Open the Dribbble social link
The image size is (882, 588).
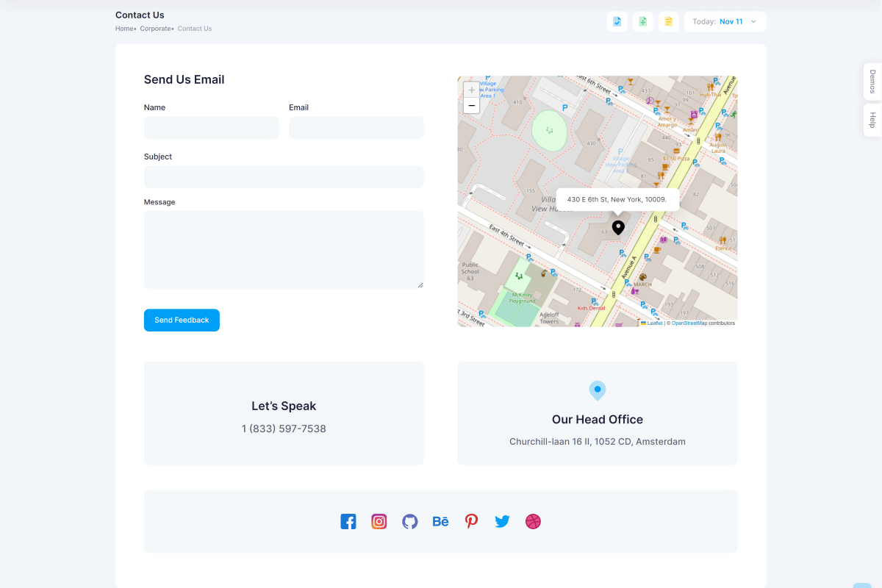(533, 522)
